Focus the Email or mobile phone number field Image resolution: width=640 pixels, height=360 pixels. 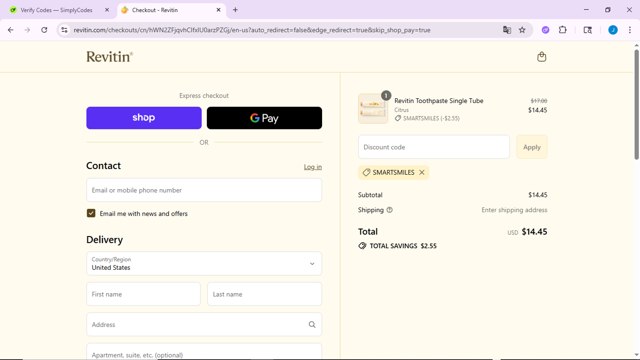click(204, 190)
